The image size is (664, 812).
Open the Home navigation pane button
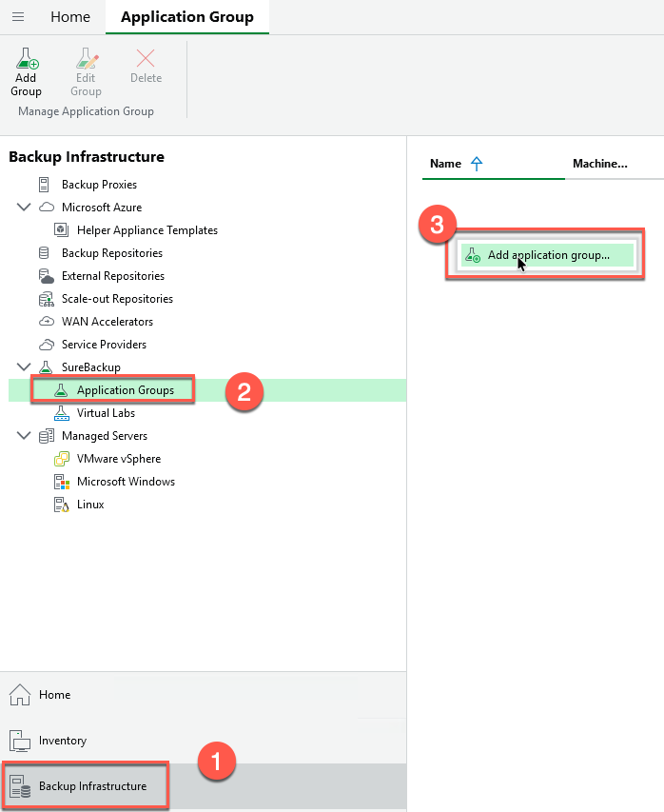point(54,695)
